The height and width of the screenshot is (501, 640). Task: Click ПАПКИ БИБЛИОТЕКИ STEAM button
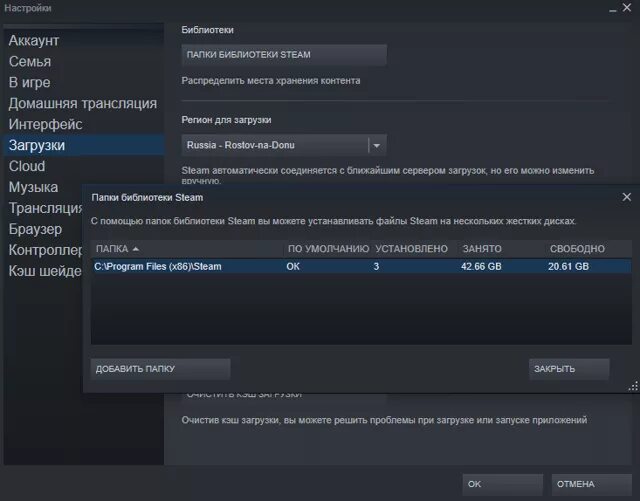pyautogui.click(x=284, y=55)
